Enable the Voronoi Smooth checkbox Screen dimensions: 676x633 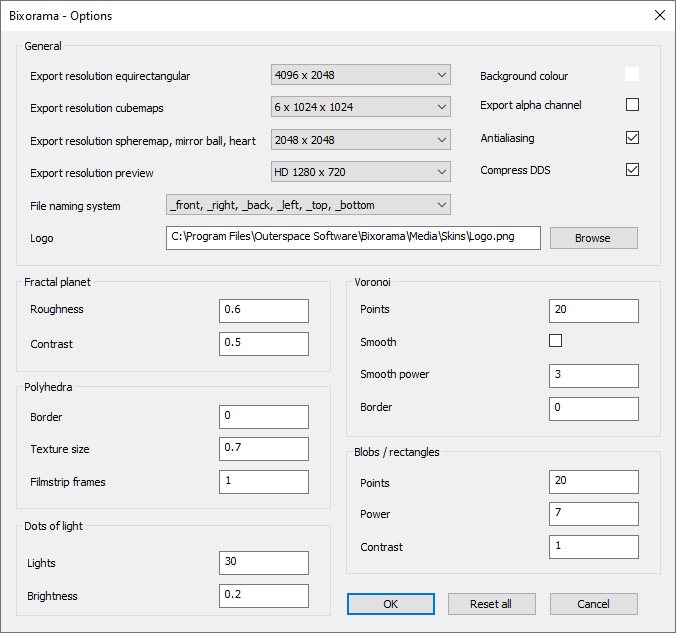tap(556, 341)
